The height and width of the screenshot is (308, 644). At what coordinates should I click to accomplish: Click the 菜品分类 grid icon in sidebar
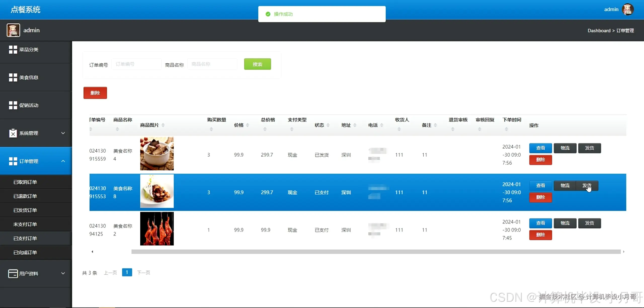point(13,50)
